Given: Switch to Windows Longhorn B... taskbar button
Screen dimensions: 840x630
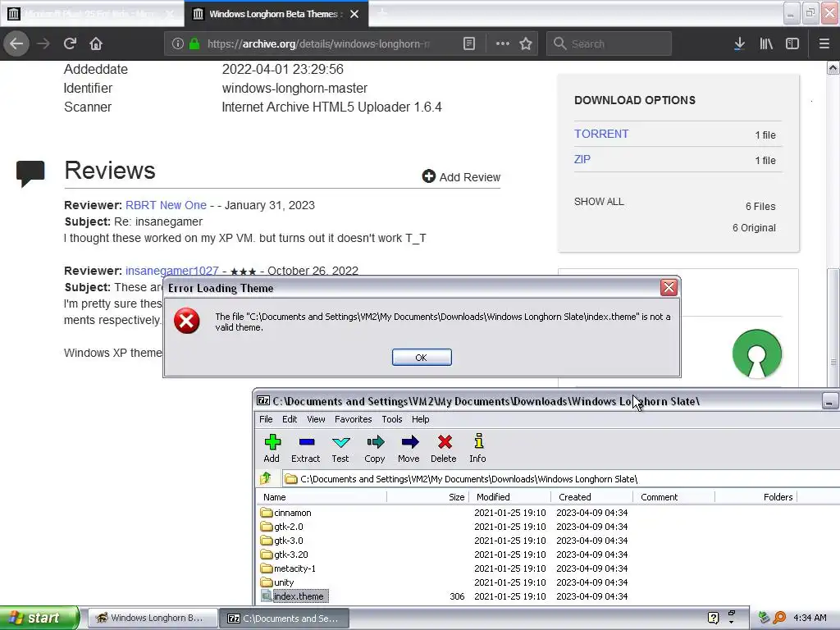Looking at the screenshot, I should pos(153,619).
